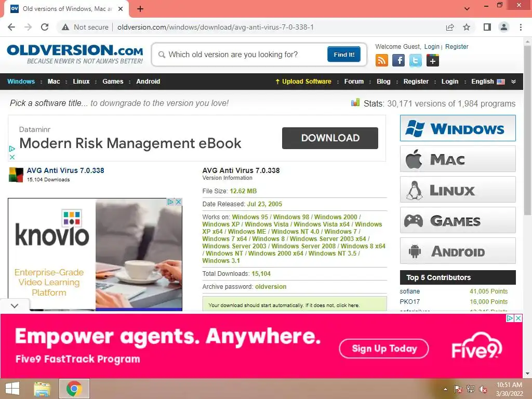
Task: Select the Games nav menu item
Action: pyautogui.click(x=113, y=82)
